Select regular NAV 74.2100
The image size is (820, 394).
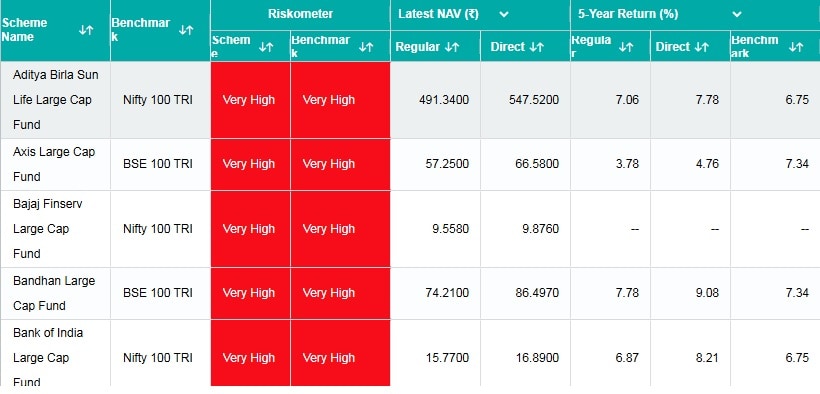(x=447, y=293)
